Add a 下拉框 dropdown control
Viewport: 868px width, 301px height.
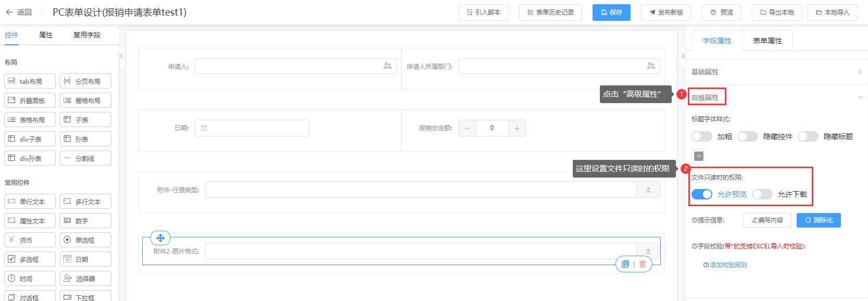[85, 296]
